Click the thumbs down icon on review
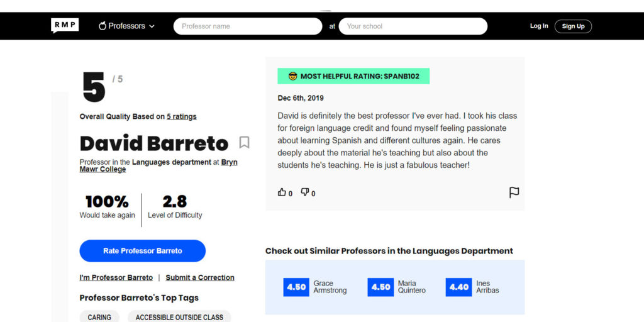The width and height of the screenshot is (644, 322). click(305, 192)
